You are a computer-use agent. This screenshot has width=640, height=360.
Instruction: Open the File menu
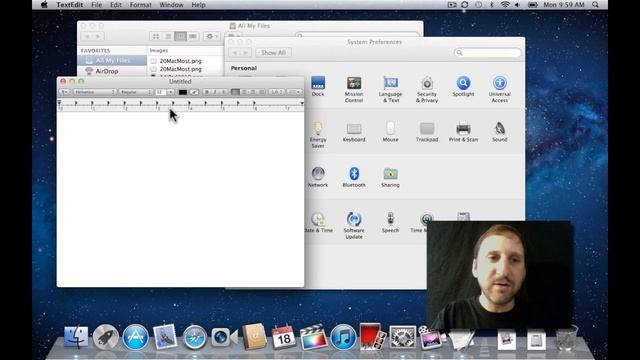(97, 5)
